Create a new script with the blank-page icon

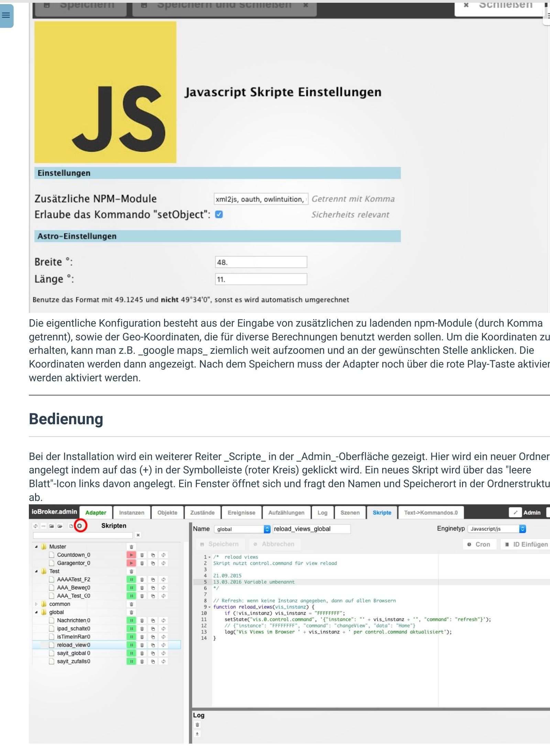71,526
